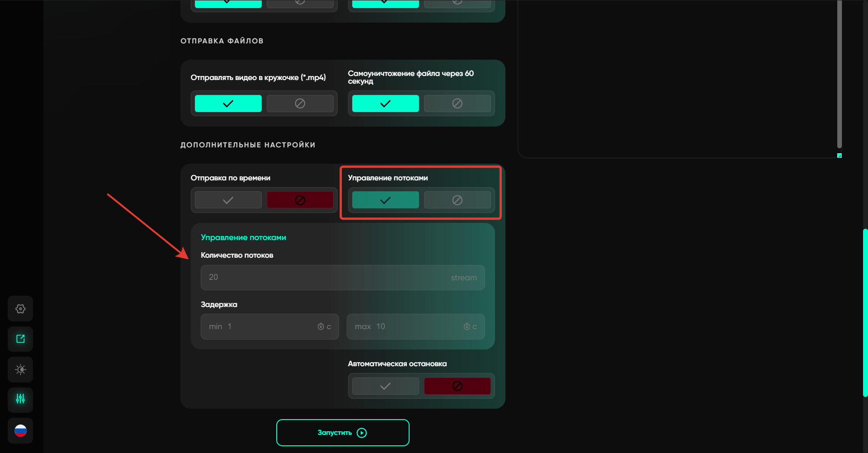
Task: Click the Russian flag language icon
Action: click(20, 430)
